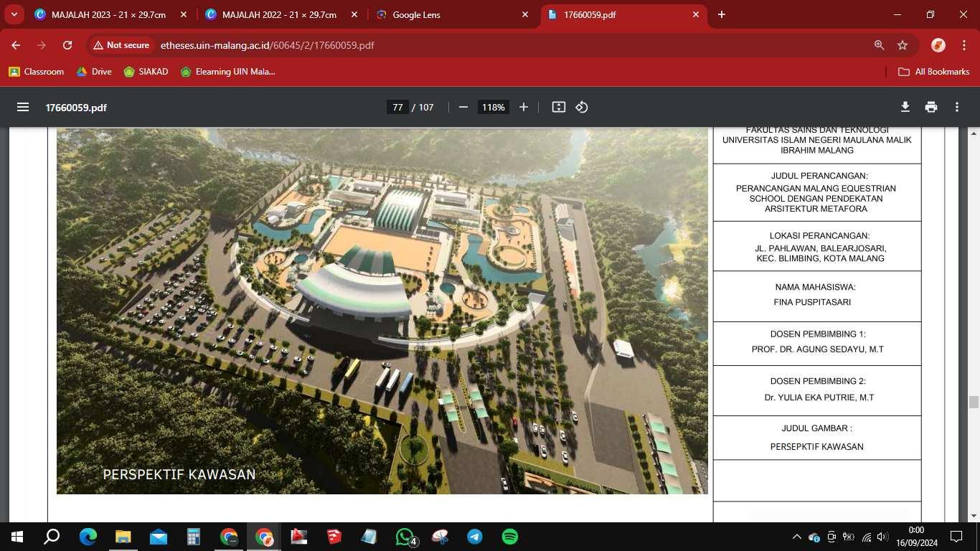The width and height of the screenshot is (980, 551).
Task: Click the aerial site perspective rendering
Action: click(382, 311)
